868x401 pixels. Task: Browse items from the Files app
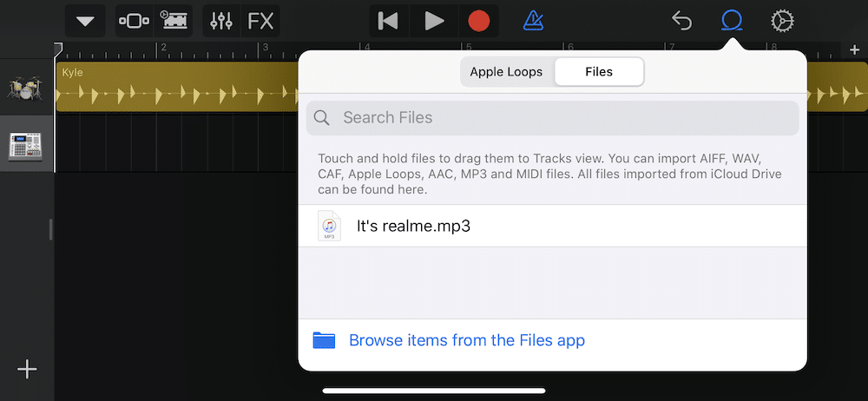pyautogui.click(x=466, y=340)
